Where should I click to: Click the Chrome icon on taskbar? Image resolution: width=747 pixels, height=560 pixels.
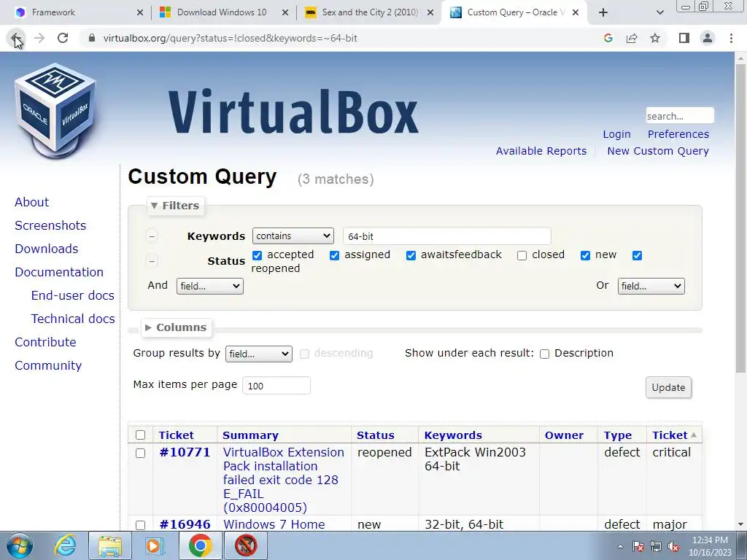(x=200, y=545)
